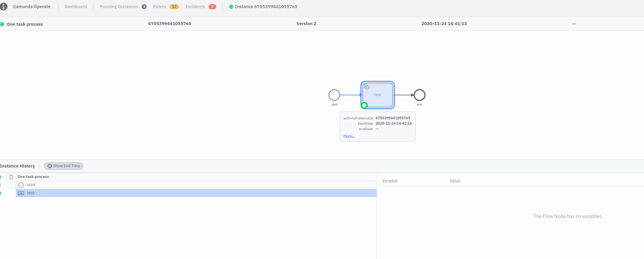Screen dimensions: 644x259
Task: Click the Value column header
Action: click(455, 181)
